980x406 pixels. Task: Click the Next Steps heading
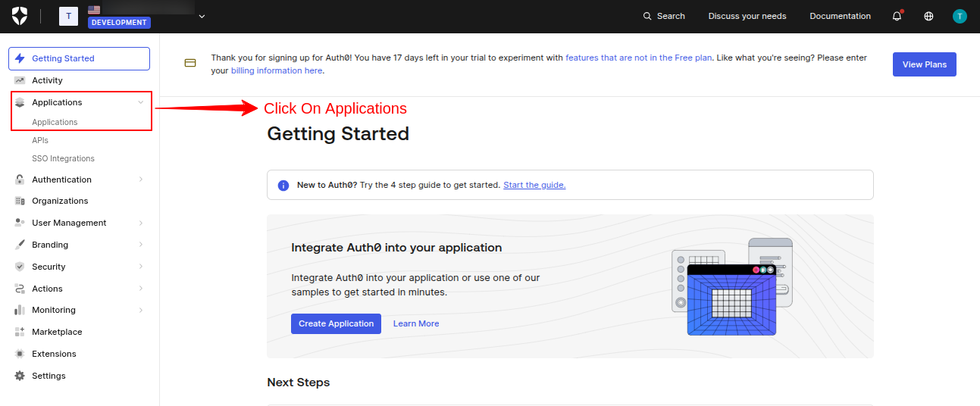pyautogui.click(x=299, y=383)
